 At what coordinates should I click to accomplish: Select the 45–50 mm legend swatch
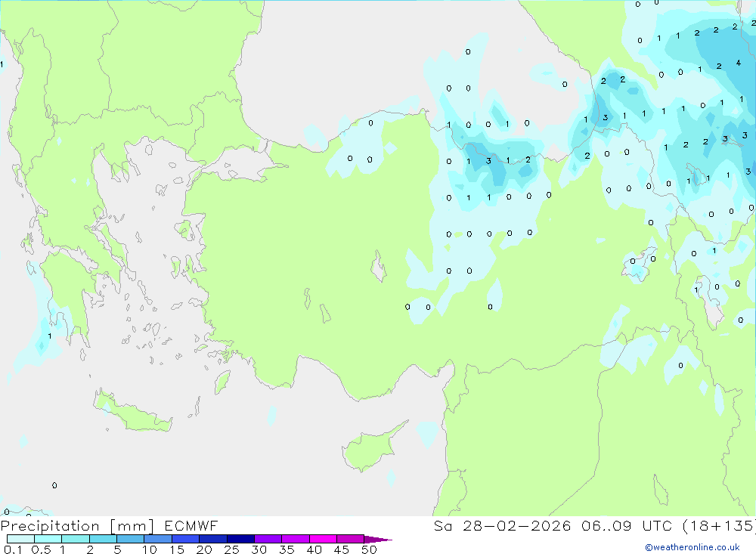pyautogui.click(x=351, y=539)
